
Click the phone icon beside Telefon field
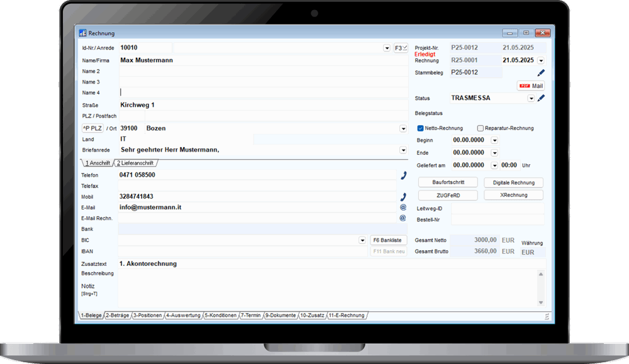[403, 175]
